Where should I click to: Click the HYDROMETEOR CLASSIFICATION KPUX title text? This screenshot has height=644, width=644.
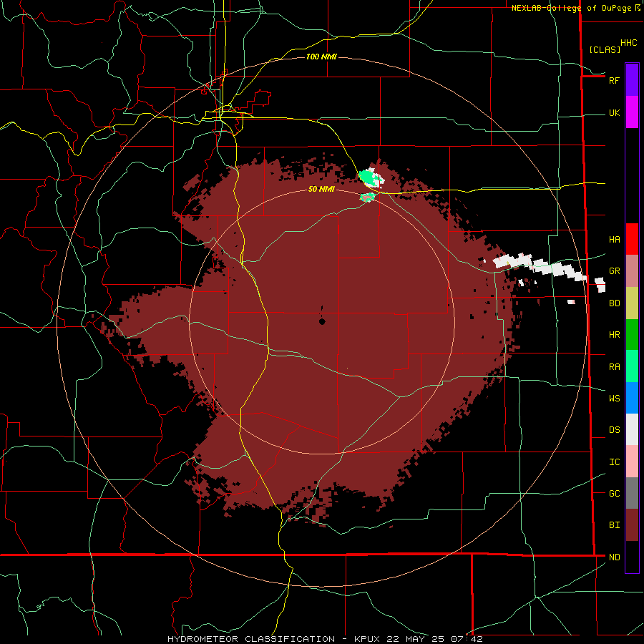(325, 639)
